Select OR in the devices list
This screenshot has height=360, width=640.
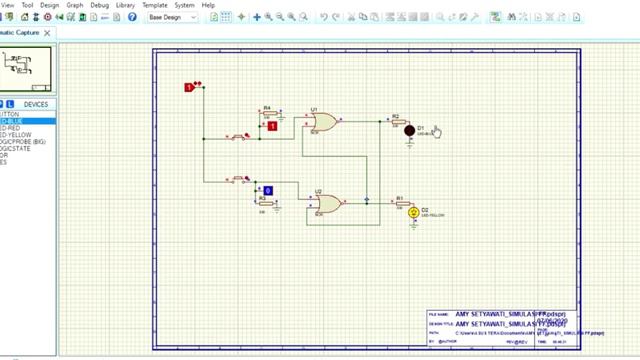pyautogui.click(x=28, y=155)
